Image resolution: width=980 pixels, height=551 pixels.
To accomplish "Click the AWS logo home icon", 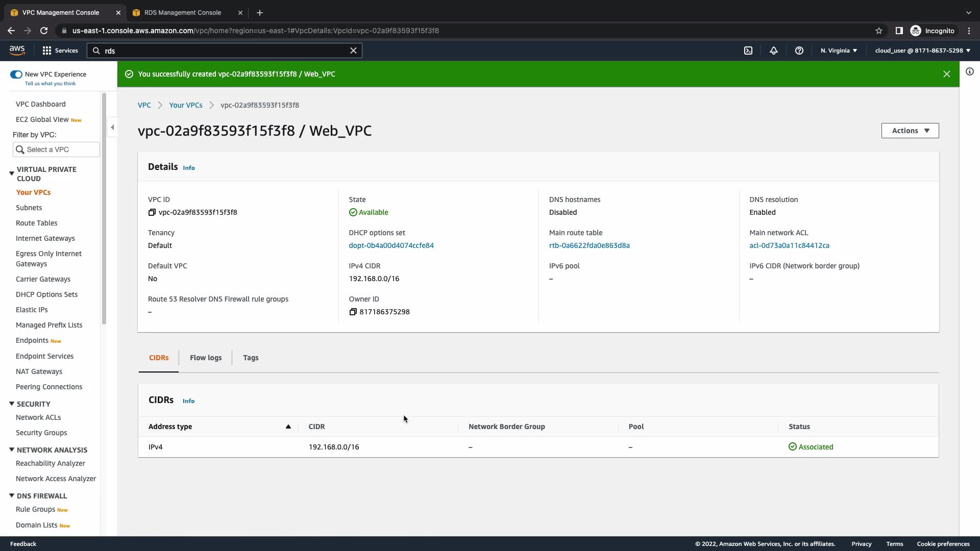I will point(17,50).
